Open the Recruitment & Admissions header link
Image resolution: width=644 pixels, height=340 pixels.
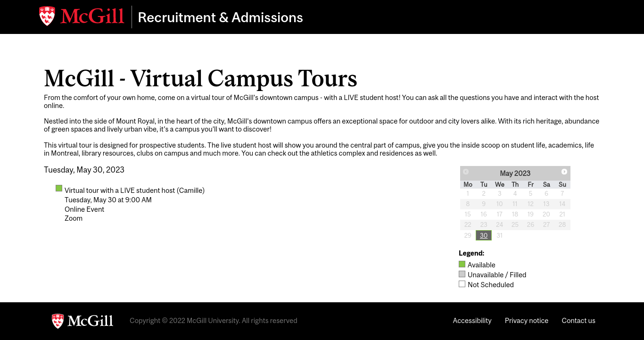click(x=220, y=17)
